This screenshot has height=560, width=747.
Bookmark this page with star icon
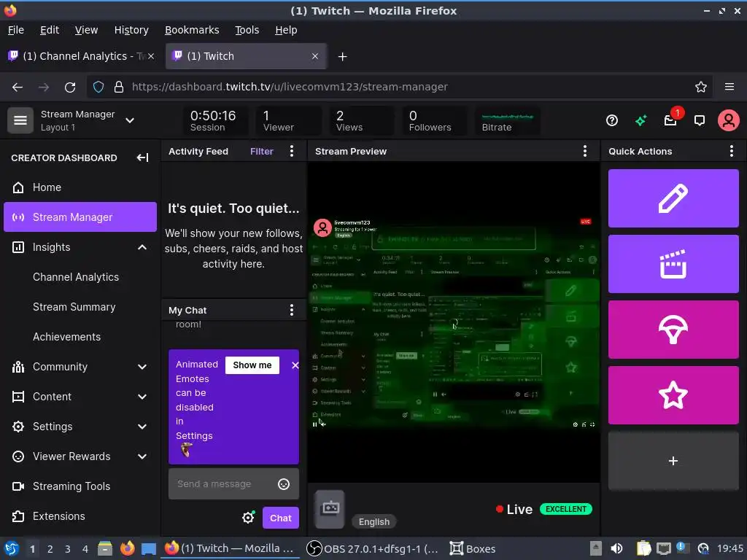[x=701, y=87]
